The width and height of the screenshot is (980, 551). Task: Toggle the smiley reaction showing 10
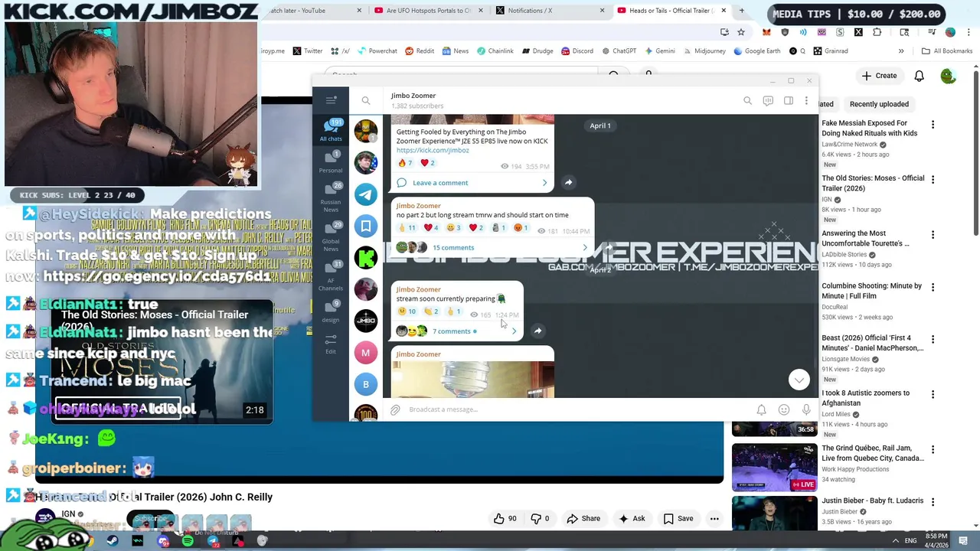(x=407, y=311)
